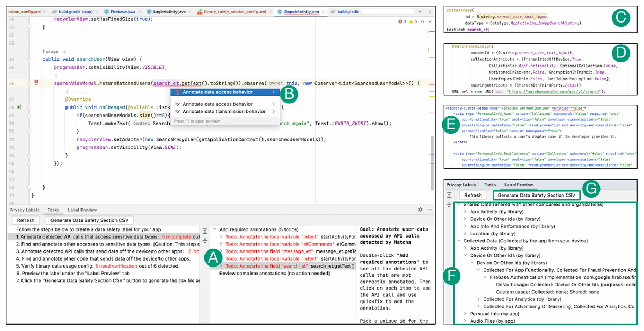This screenshot has width=644, height=331.
Task: Expand 'Location (by library)' node
Action: 465,234
